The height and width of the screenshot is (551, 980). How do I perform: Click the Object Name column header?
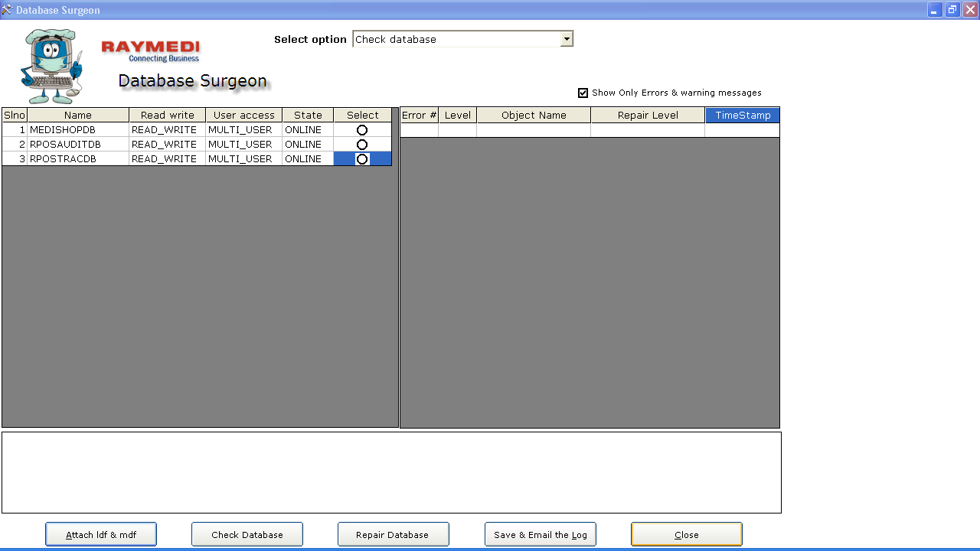(534, 115)
